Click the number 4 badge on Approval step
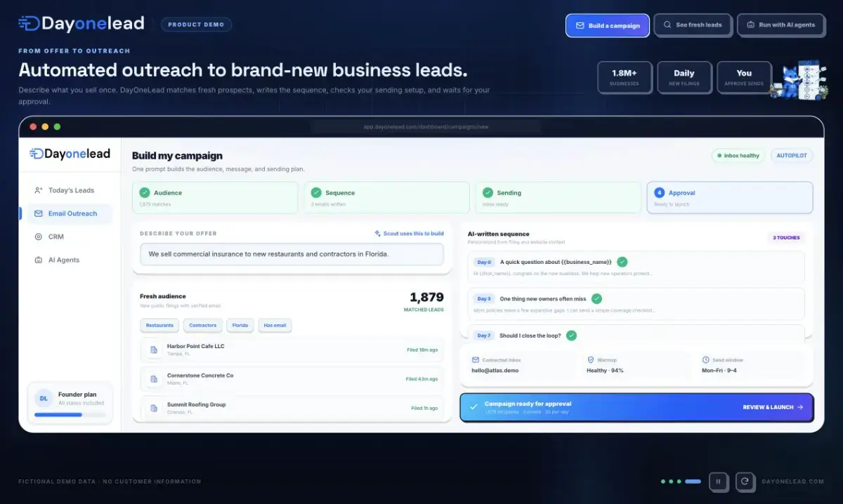Image resolution: width=843 pixels, height=504 pixels. 659,192
